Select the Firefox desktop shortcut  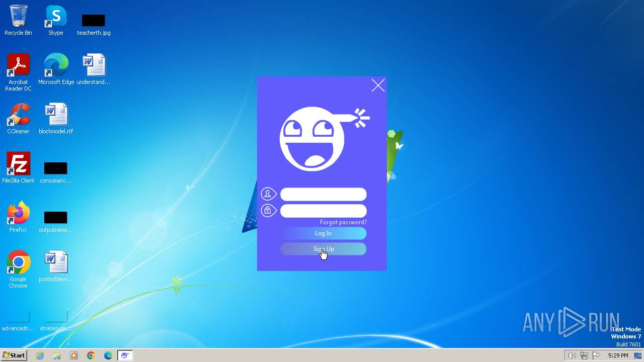(x=18, y=217)
